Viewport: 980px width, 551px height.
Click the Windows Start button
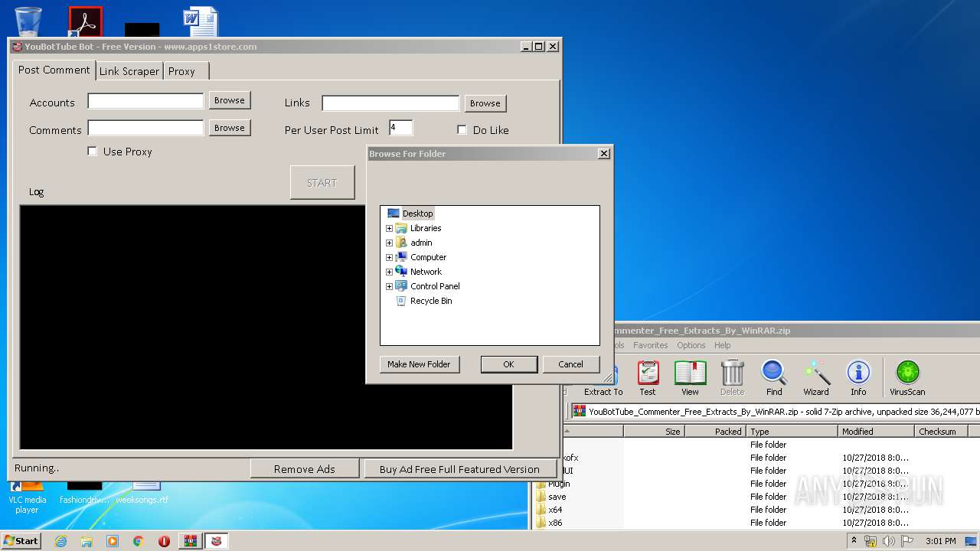pyautogui.click(x=21, y=541)
